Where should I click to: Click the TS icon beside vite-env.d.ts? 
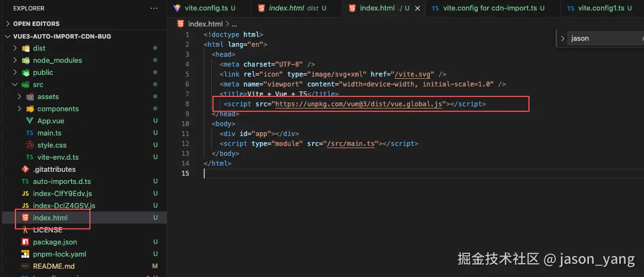(x=30, y=157)
